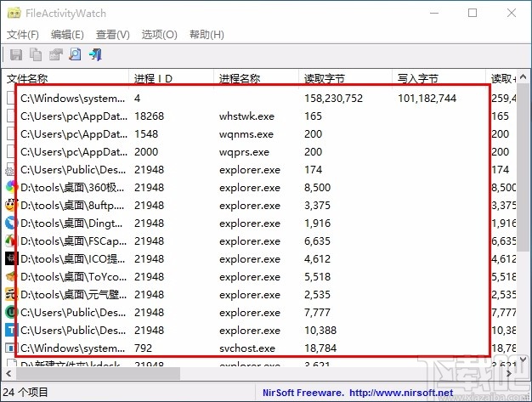Open the 选项(O) menu

(x=159, y=34)
